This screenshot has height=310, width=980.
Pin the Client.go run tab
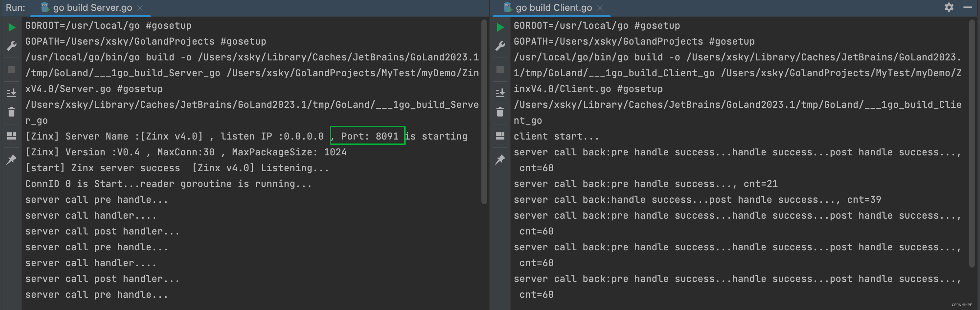click(x=500, y=159)
